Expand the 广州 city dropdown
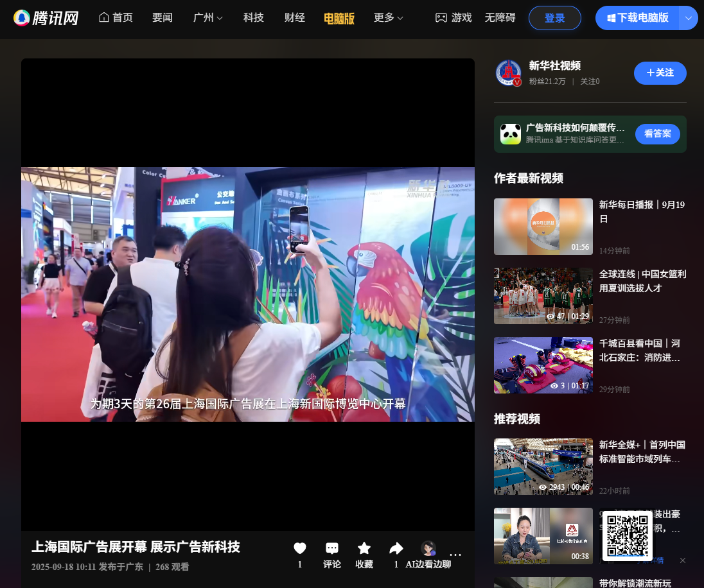 (207, 17)
